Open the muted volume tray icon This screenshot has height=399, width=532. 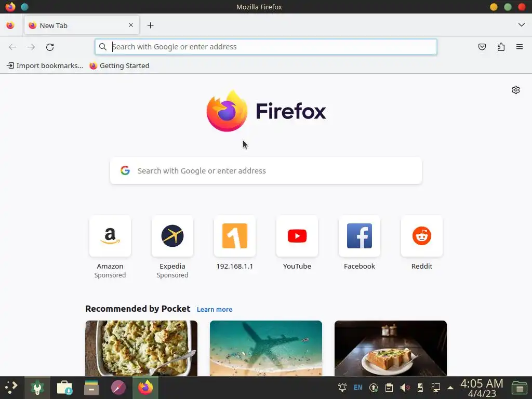coord(405,388)
